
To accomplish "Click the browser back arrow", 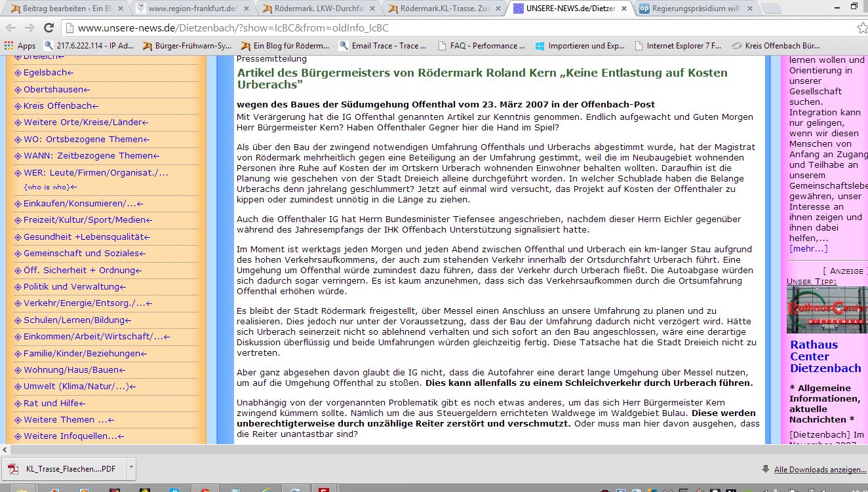I will pyautogui.click(x=11, y=28).
